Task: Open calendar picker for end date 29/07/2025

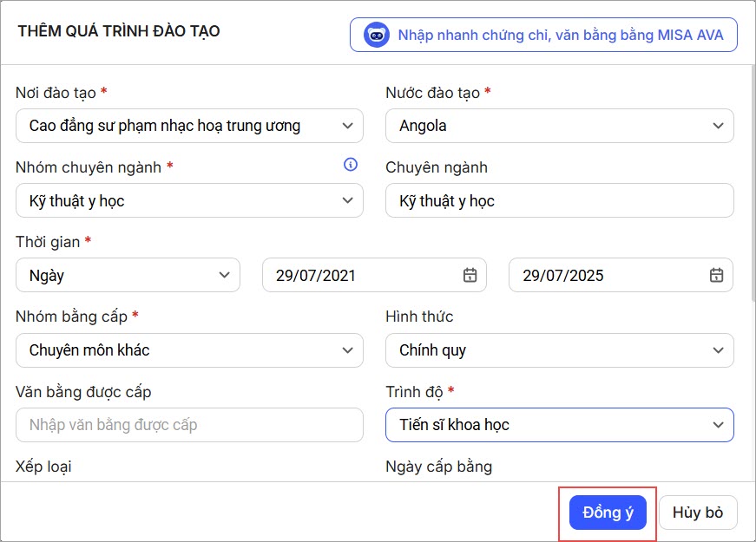Action: click(x=716, y=276)
